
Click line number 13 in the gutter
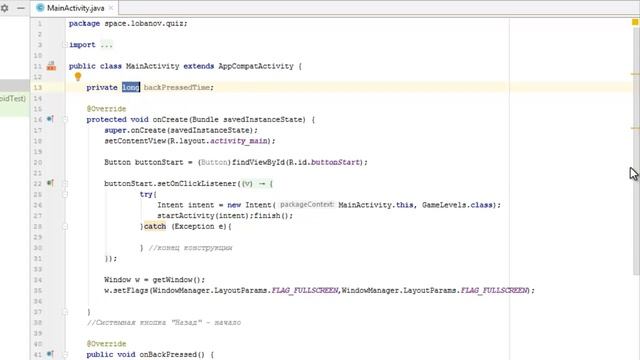38,87
